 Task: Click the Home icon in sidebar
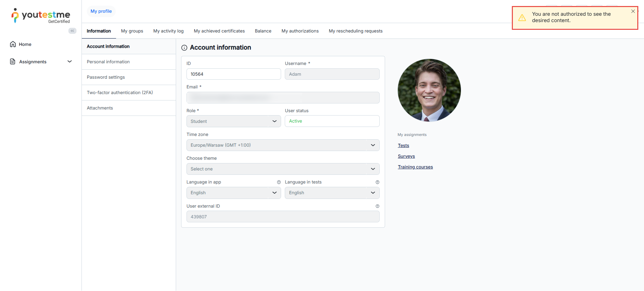(x=13, y=44)
